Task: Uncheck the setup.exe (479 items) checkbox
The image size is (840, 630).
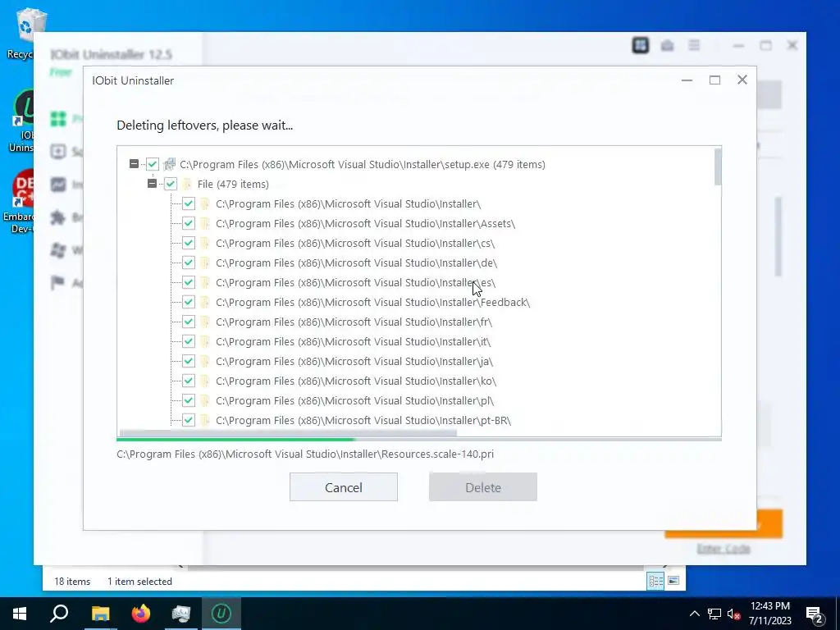Action: (x=153, y=164)
